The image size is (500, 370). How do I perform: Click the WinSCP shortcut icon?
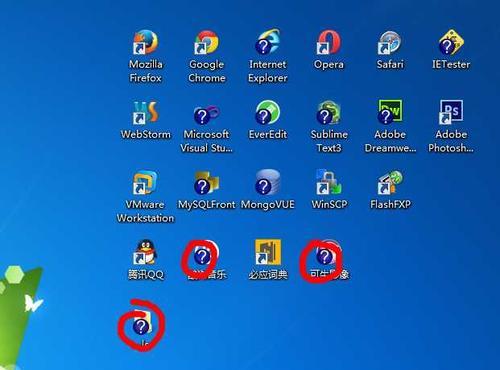pos(329,183)
